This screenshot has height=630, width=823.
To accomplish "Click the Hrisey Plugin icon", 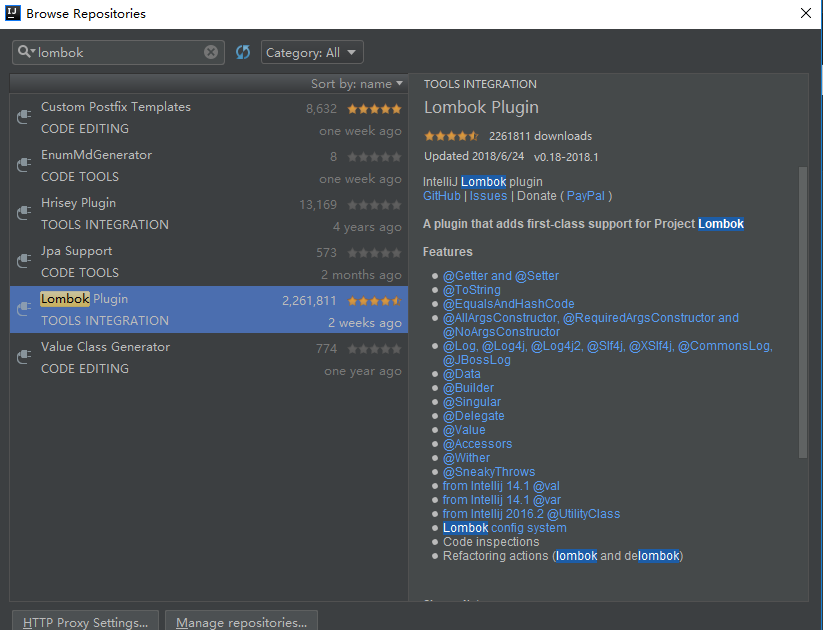I will tap(22, 213).
